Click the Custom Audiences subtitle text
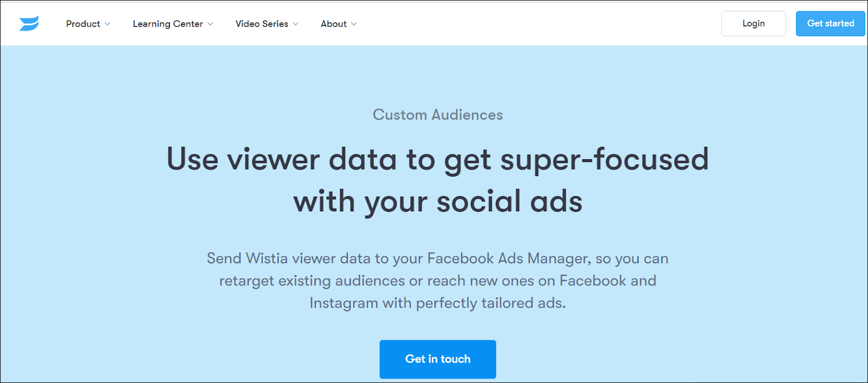 click(438, 115)
